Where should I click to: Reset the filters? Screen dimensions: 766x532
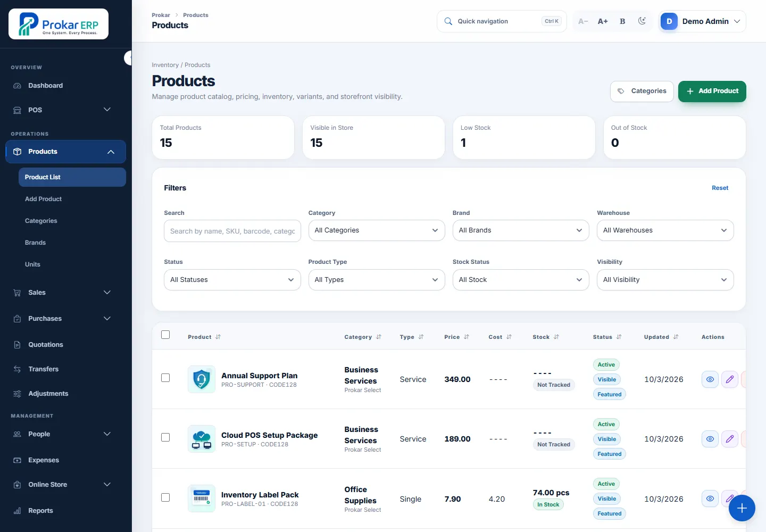click(720, 188)
